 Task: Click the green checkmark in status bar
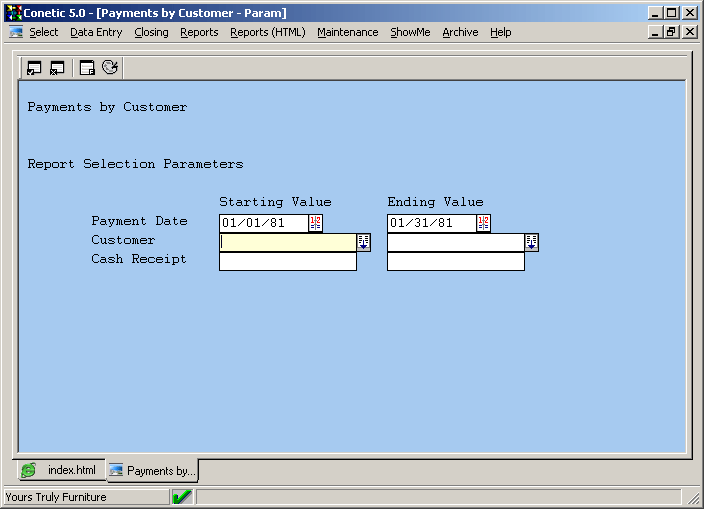[x=182, y=497]
